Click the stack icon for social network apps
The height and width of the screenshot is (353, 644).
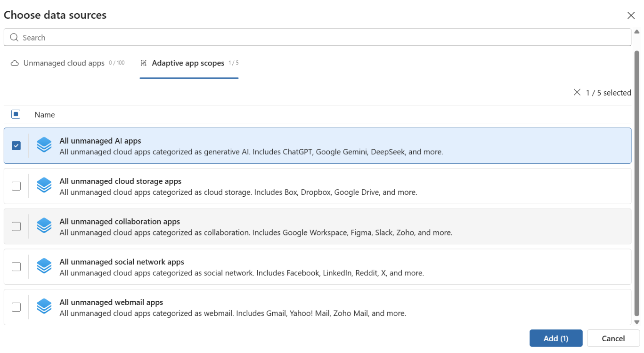point(44,266)
